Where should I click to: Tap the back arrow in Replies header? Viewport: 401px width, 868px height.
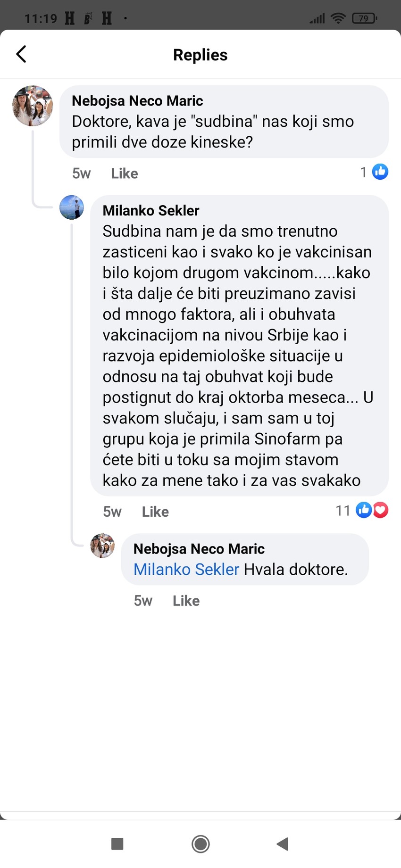pyautogui.click(x=22, y=54)
